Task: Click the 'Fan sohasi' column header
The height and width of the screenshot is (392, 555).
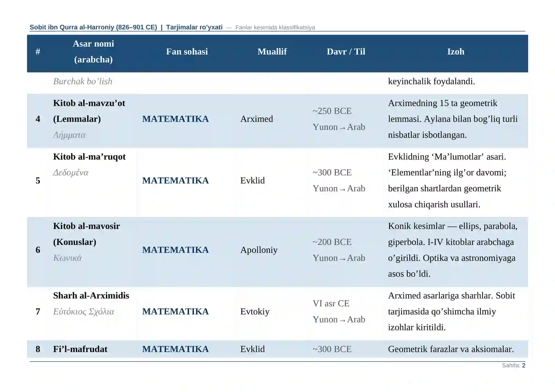Action: [x=187, y=52]
